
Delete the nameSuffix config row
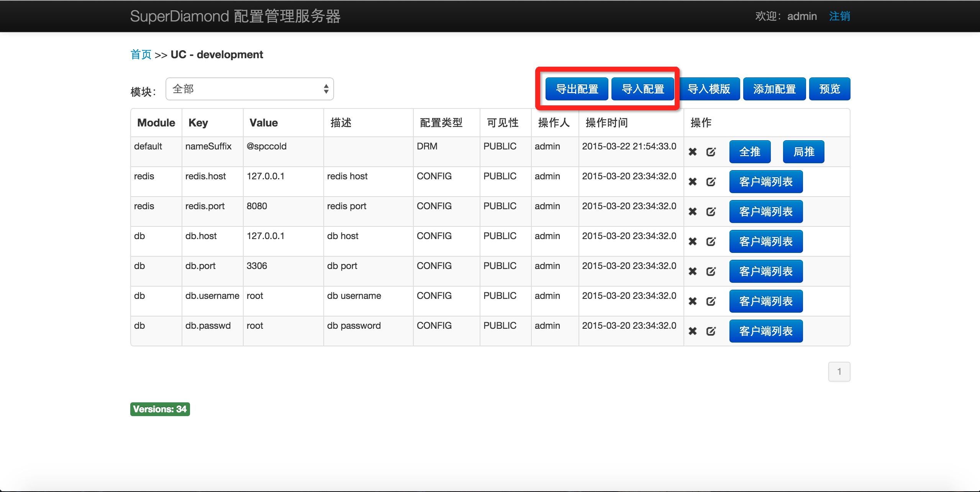tap(692, 152)
